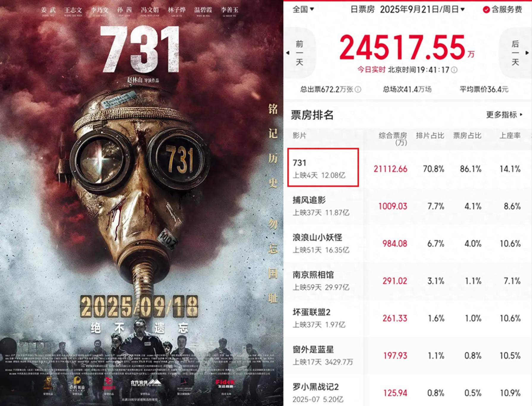Open the 坏蛋联盟2 movie row
532x406 pixels.
pyautogui.click(x=408, y=319)
